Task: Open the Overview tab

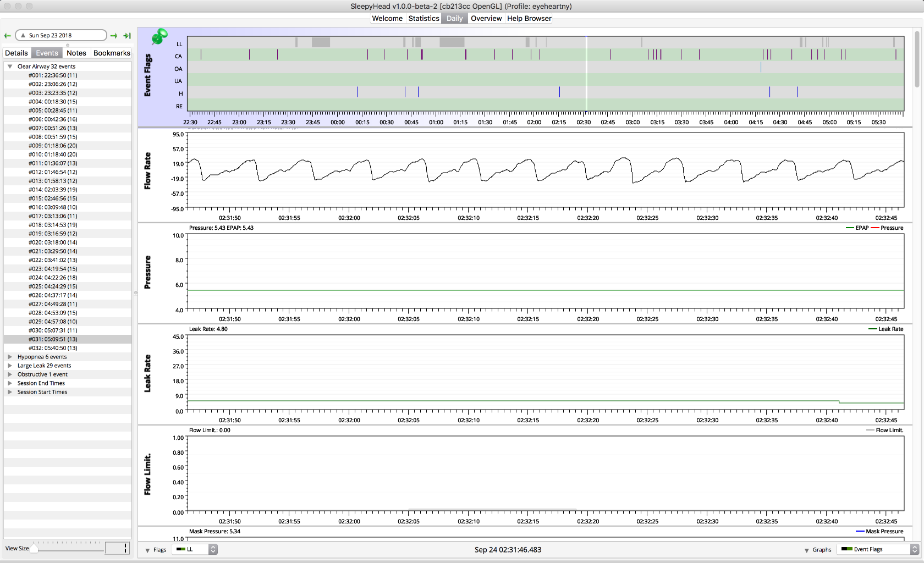Action: point(486,18)
